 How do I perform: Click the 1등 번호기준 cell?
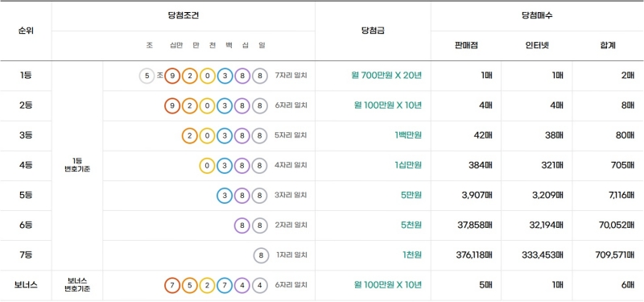(x=77, y=166)
